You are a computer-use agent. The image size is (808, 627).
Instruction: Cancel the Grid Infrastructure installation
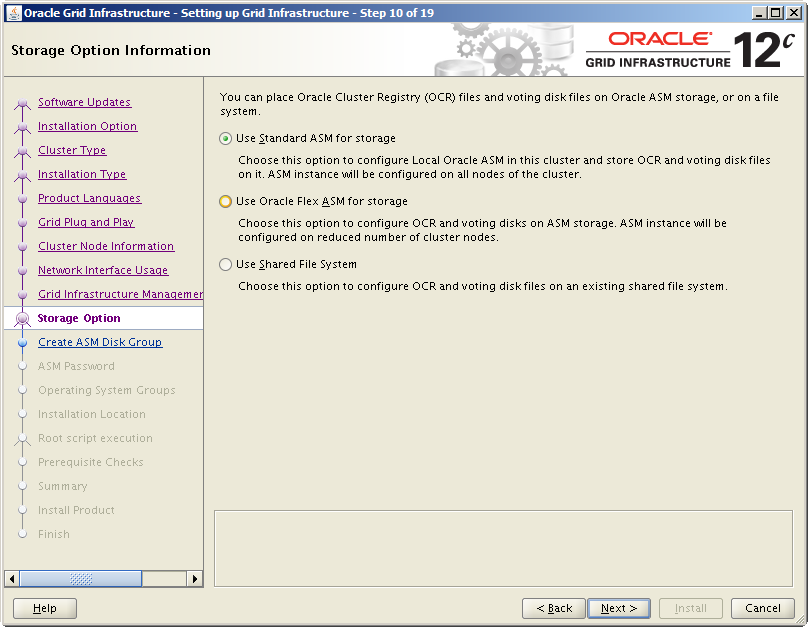[x=762, y=608]
